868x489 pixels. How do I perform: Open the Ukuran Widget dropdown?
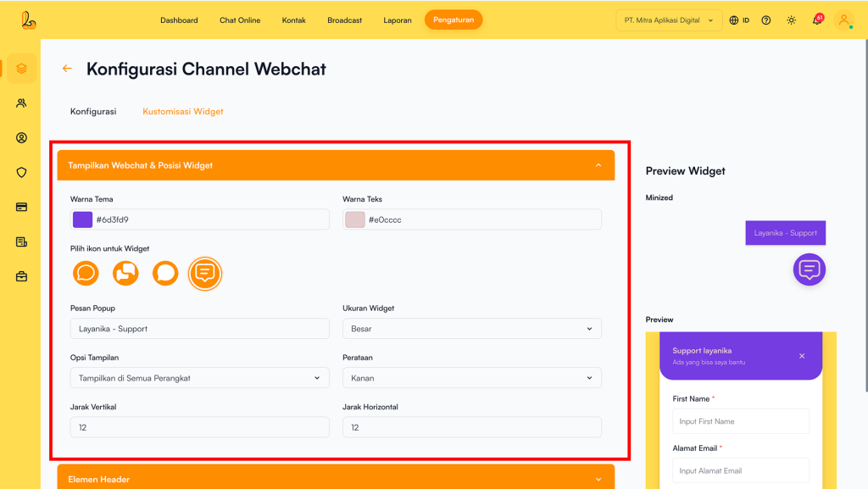pos(471,329)
